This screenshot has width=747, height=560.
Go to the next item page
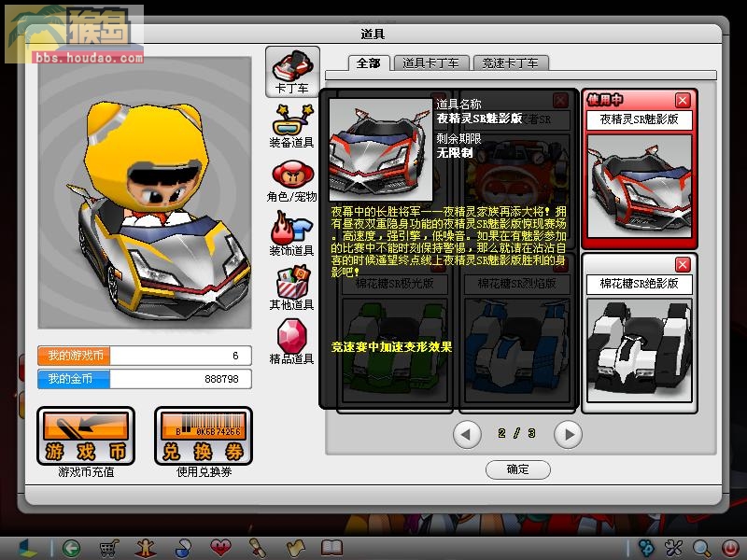tap(568, 434)
